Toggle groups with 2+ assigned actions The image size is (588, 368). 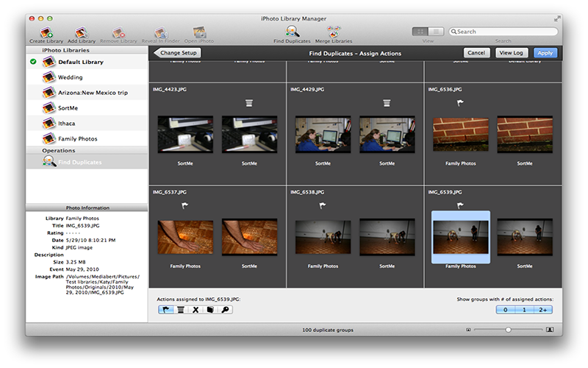tap(542, 310)
